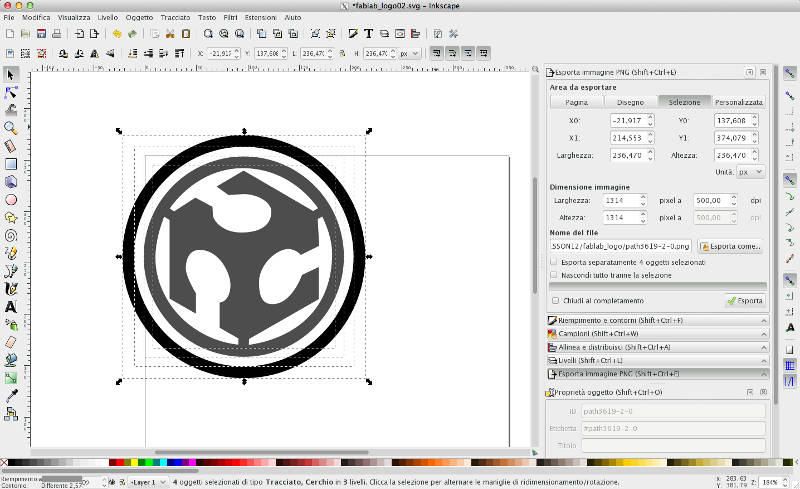The height and width of the screenshot is (489, 800).
Task: Open the Modifica menu
Action: pyautogui.click(x=36, y=17)
